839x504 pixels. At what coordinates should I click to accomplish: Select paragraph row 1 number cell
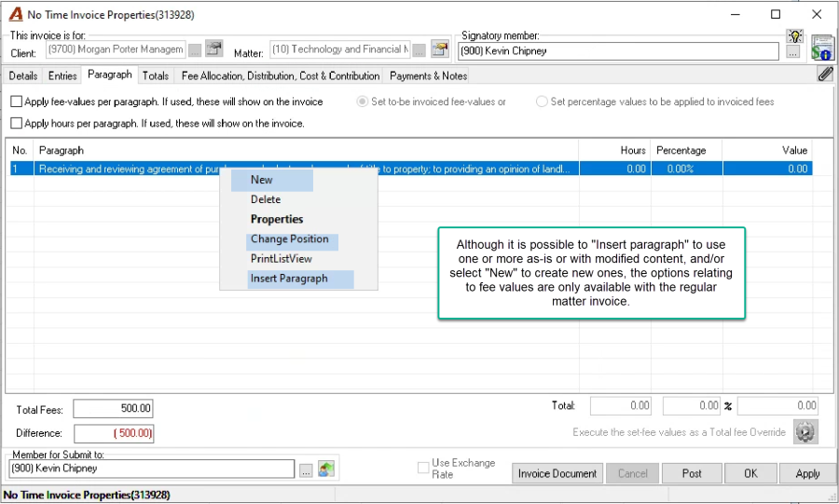(21, 169)
